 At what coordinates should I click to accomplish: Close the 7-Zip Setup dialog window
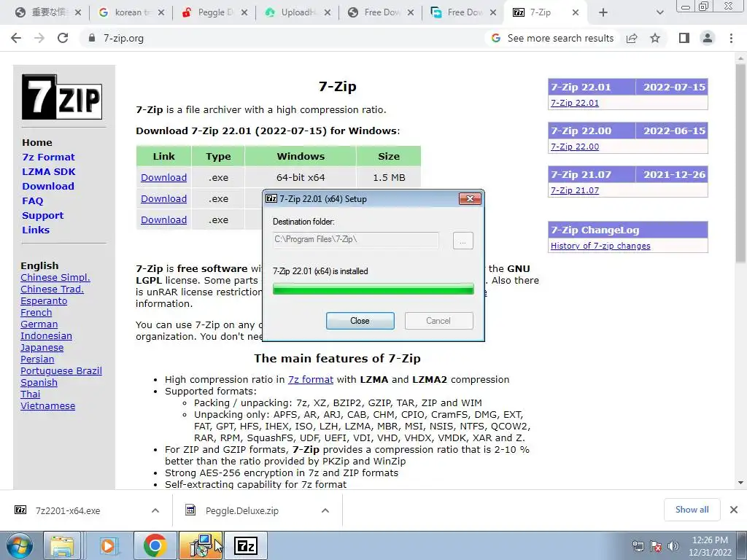(x=470, y=198)
